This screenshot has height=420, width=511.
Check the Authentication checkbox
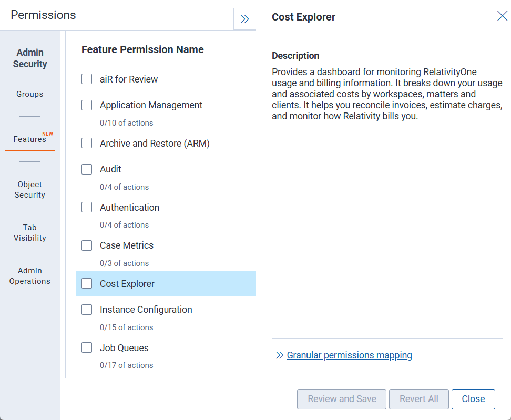(x=87, y=207)
